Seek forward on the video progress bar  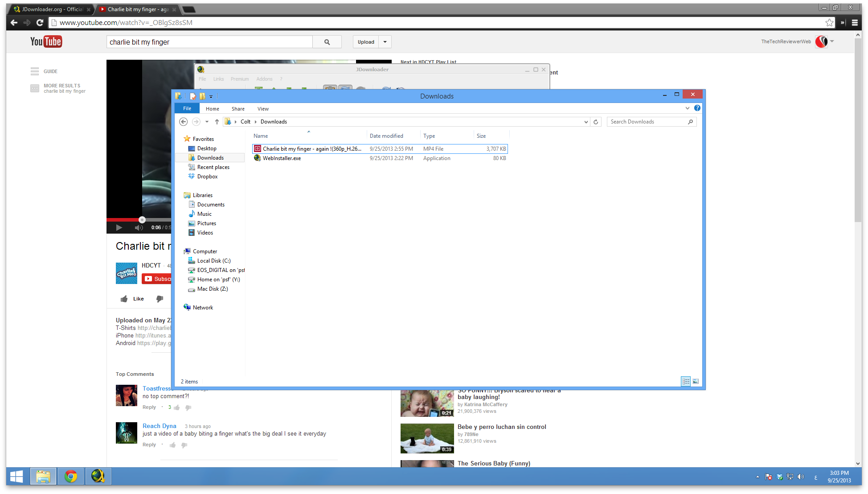point(160,219)
